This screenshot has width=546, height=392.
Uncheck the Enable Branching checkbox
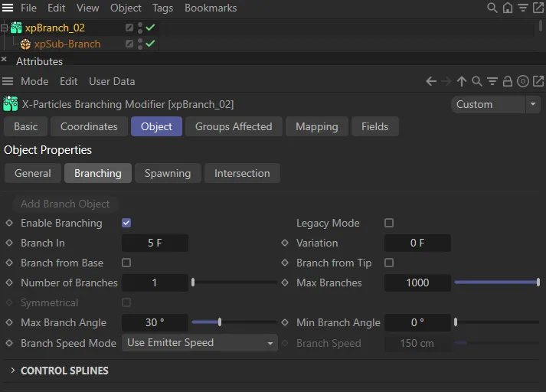[x=126, y=223]
